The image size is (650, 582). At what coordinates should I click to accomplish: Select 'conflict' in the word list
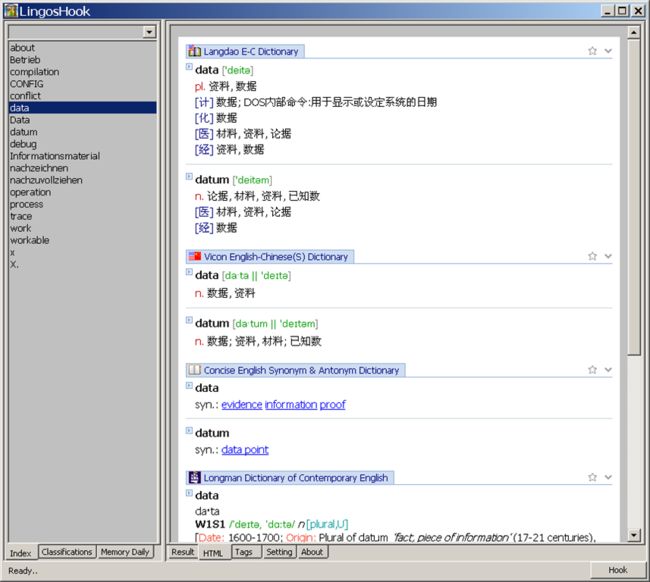click(82, 96)
